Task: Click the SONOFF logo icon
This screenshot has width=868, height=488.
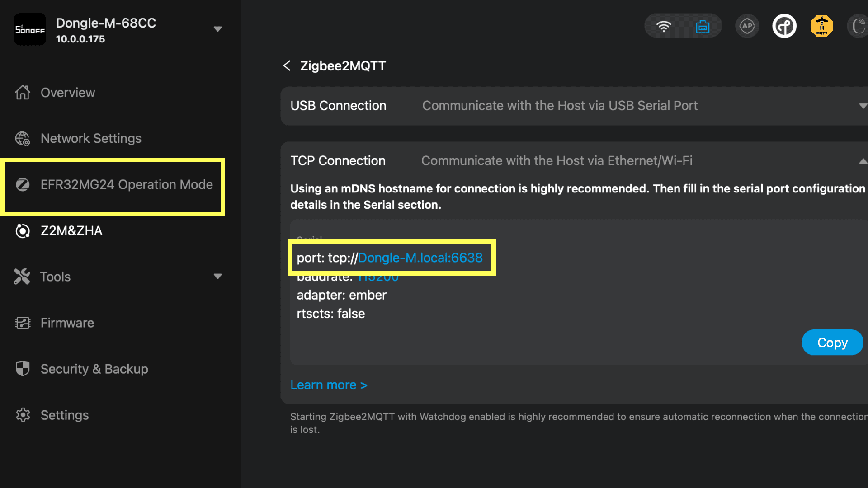Action: click(30, 29)
